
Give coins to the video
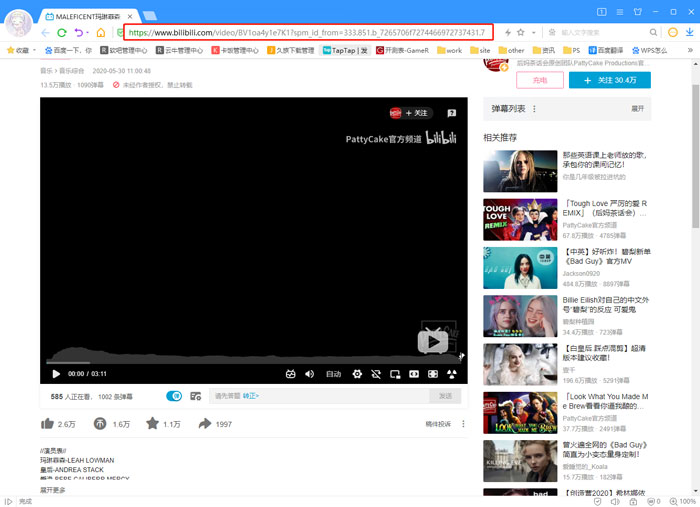100,424
